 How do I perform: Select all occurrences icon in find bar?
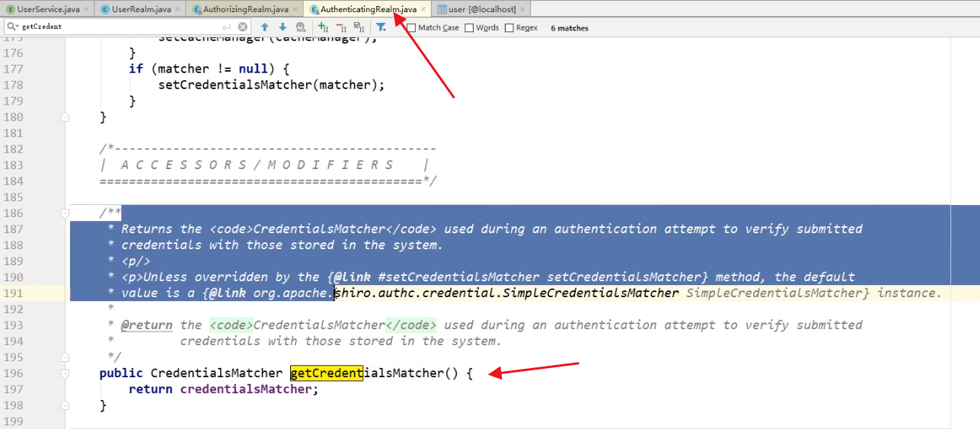click(359, 27)
